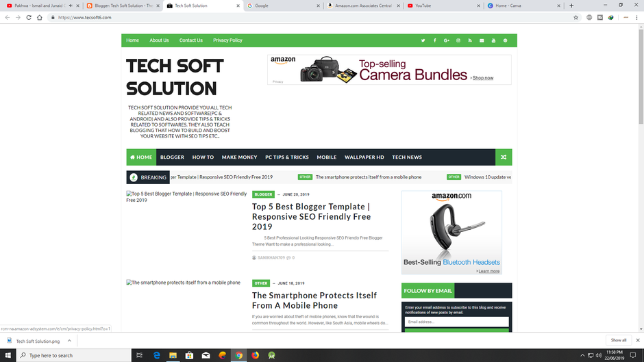Click the SANIKHAN709 author link
The image size is (644, 362).
[271, 258]
